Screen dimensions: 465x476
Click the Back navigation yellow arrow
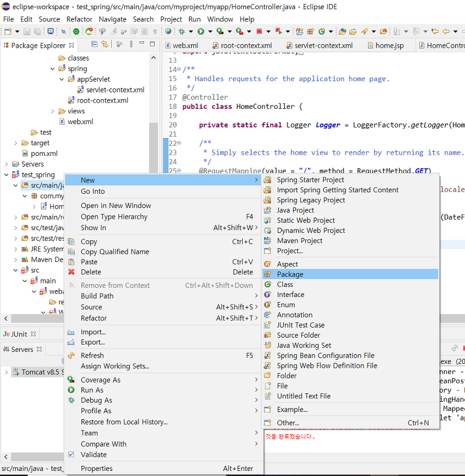tap(446, 31)
